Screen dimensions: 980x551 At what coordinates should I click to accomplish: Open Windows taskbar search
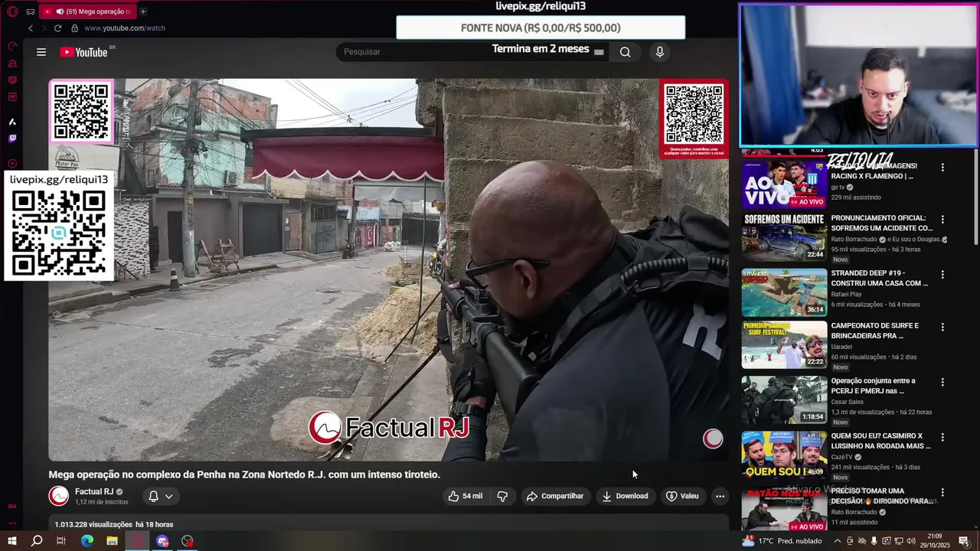coord(37,541)
